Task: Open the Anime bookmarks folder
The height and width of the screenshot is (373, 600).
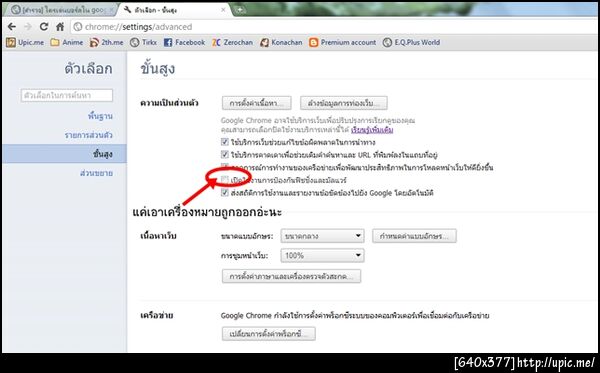Action: 67,42
